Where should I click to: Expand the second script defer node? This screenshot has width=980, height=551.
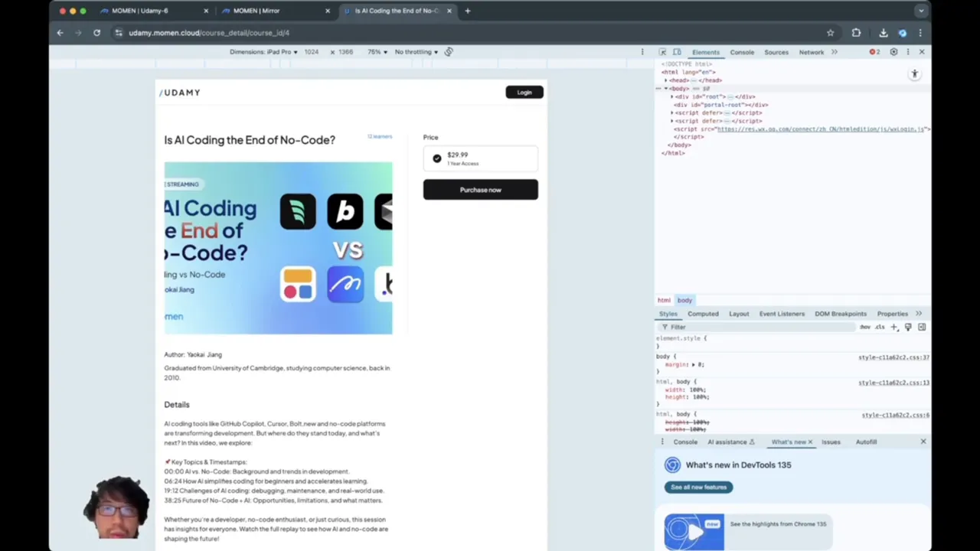tap(672, 121)
